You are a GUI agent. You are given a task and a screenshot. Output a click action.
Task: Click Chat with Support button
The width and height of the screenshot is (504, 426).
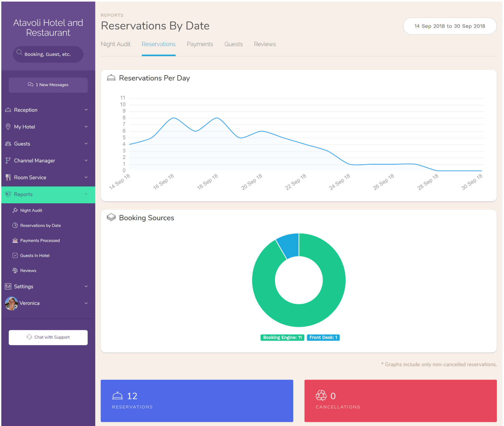click(48, 337)
